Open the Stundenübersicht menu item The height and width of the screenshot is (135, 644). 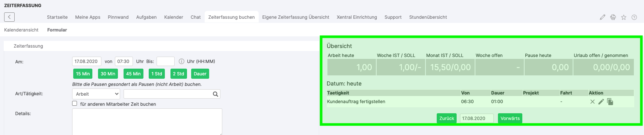pyautogui.click(x=428, y=17)
